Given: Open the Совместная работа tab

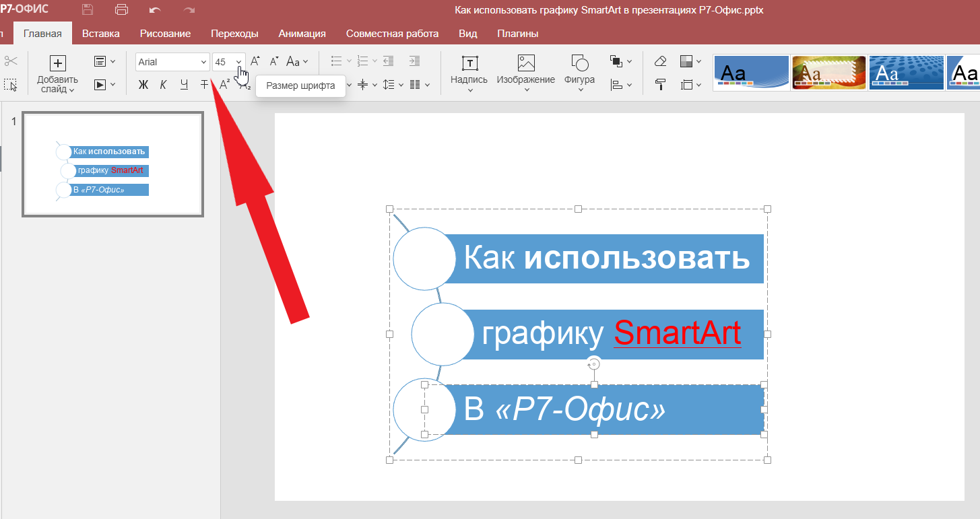Looking at the screenshot, I should [x=392, y=34].
